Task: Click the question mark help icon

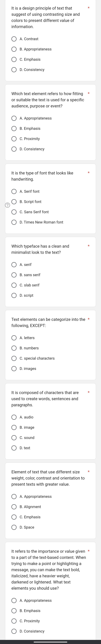Action: (7, 205)
